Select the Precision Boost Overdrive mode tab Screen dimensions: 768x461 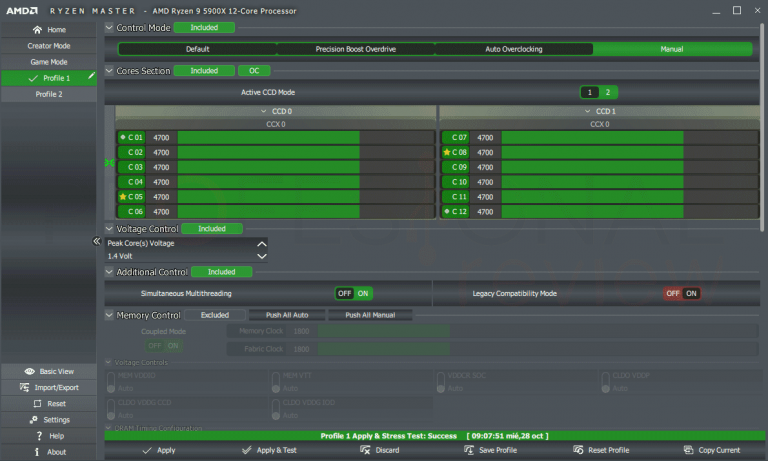pyautogui.click(x=356, y=49)
